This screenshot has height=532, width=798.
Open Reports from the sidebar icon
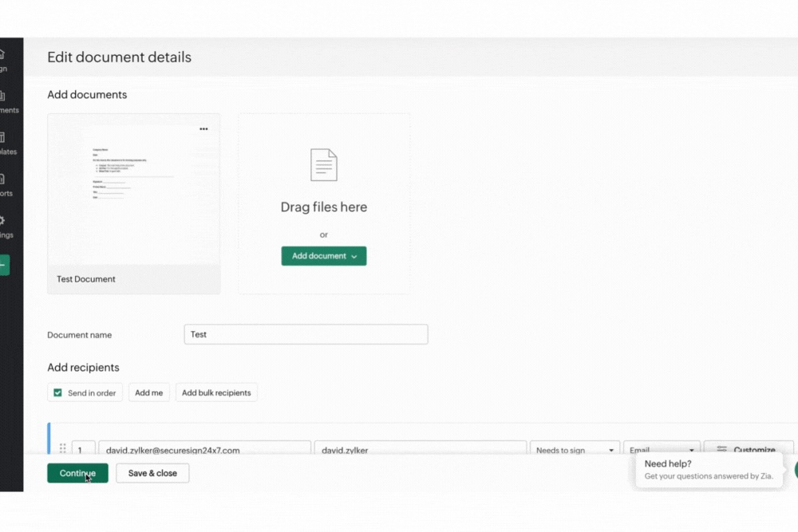click(2, 179)
